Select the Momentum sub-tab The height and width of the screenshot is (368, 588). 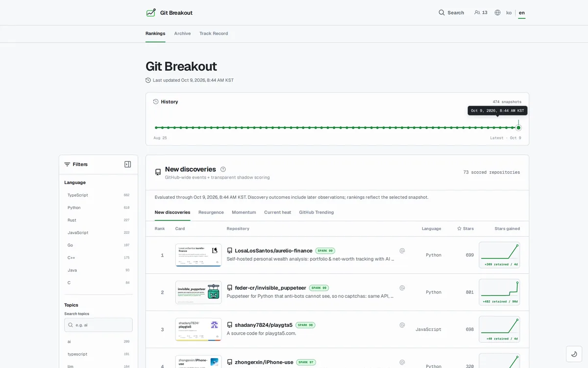coord(244,212)
